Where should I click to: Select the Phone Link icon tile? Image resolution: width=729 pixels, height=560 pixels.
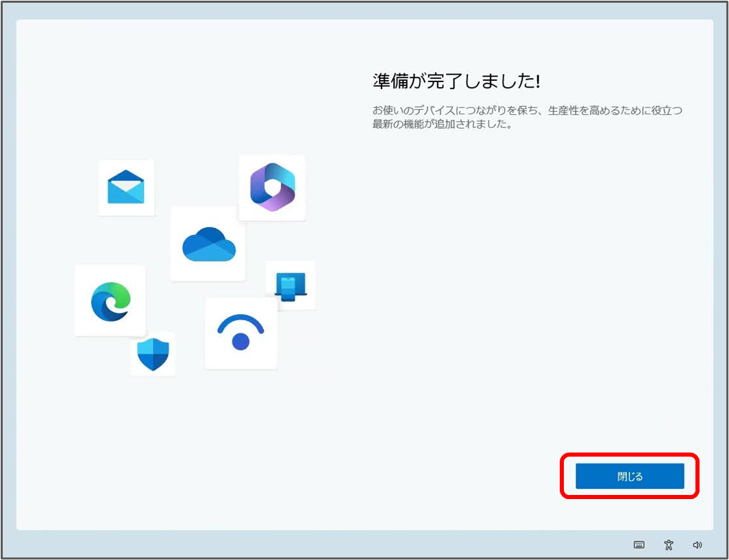291,285
